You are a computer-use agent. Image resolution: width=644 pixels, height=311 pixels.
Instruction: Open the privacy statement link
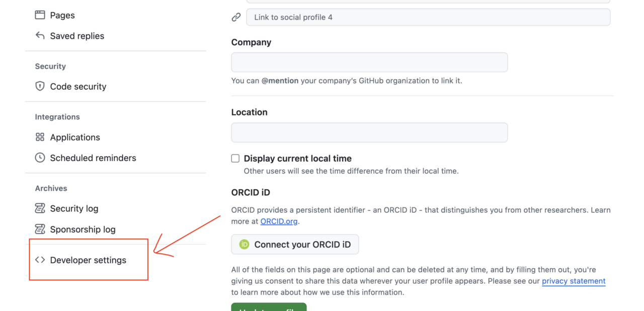click(x=574, y=281)
